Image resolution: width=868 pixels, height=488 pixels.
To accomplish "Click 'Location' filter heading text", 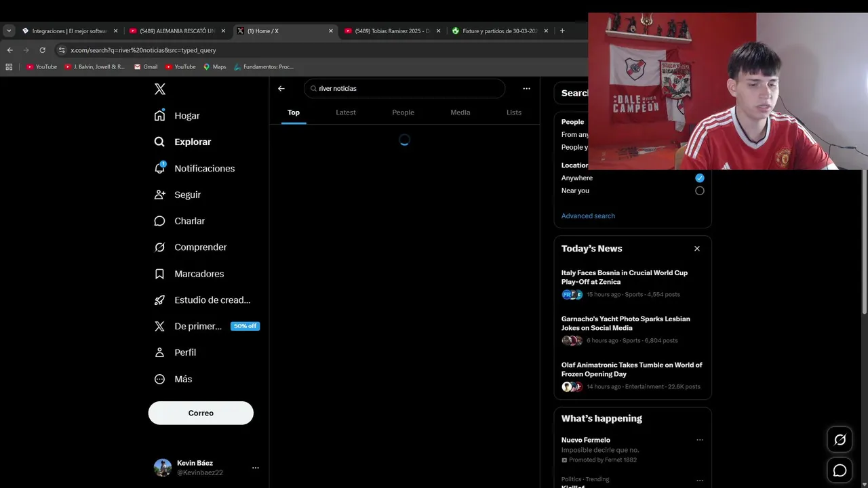I will pos(574,165).
